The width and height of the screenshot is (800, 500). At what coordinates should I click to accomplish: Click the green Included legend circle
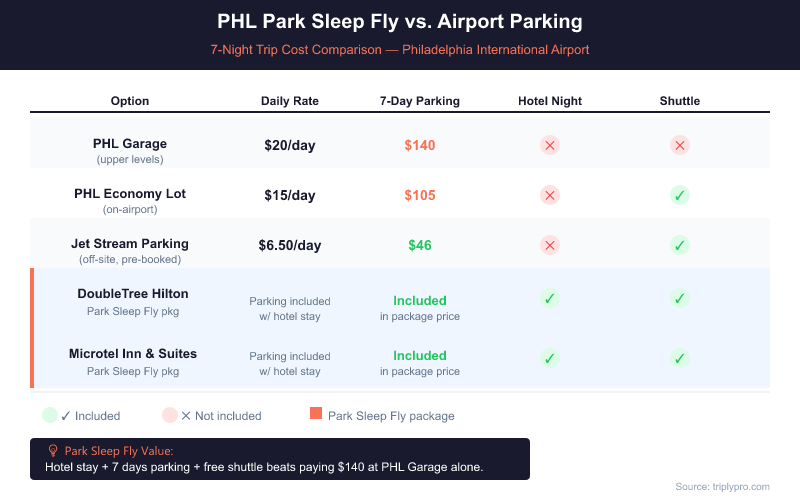point(50,415)
